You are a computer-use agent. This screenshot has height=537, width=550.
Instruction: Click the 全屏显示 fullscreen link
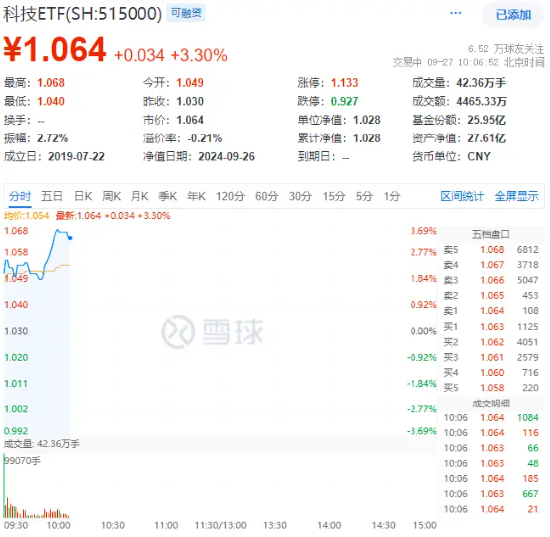(516, 196)
